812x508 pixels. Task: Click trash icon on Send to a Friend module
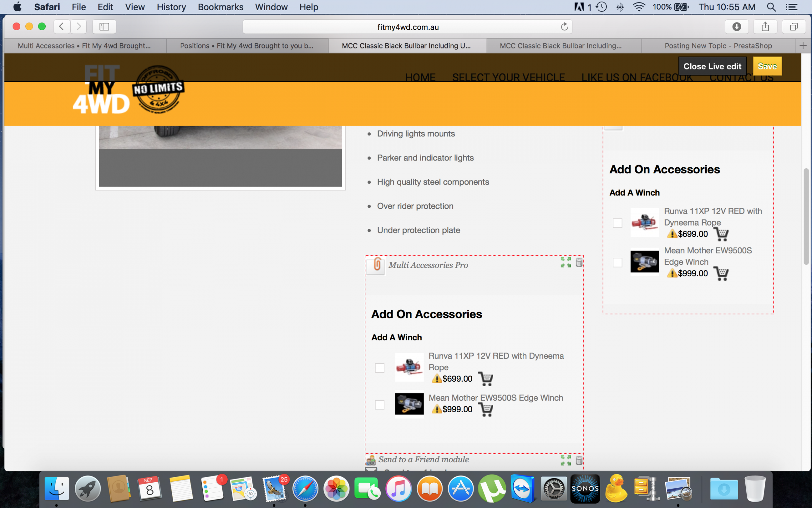coord(579,460)
